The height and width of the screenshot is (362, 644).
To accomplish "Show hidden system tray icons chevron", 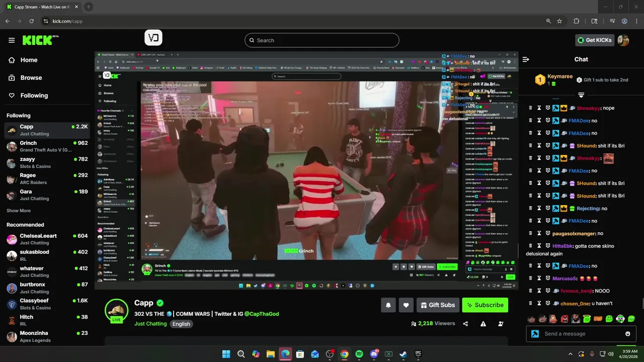I will pos(570,354).
